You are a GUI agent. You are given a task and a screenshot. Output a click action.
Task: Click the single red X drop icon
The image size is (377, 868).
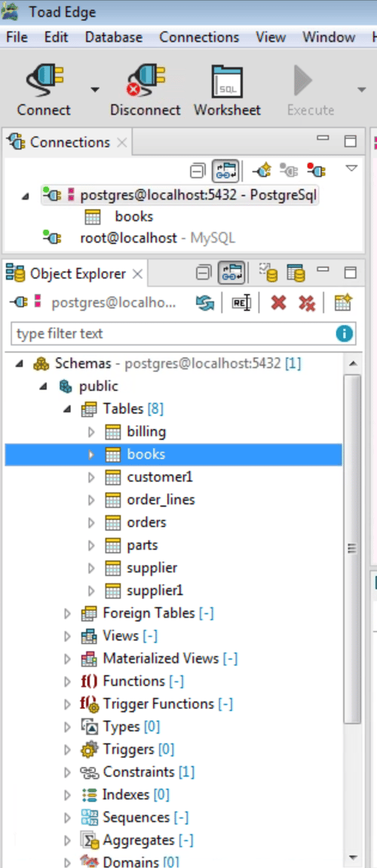[278, 303]
